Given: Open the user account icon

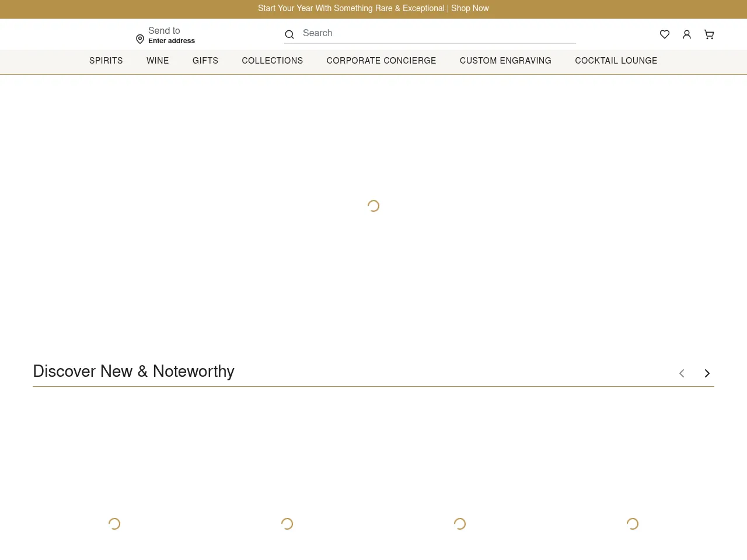Looking at the screenshot, I should coord(686,34).
